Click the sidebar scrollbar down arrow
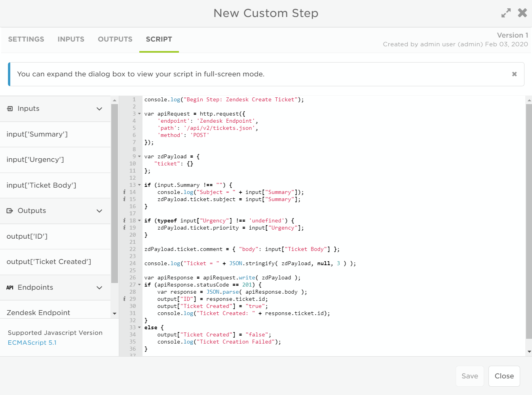532x395 pixels. tap(114, 313)
